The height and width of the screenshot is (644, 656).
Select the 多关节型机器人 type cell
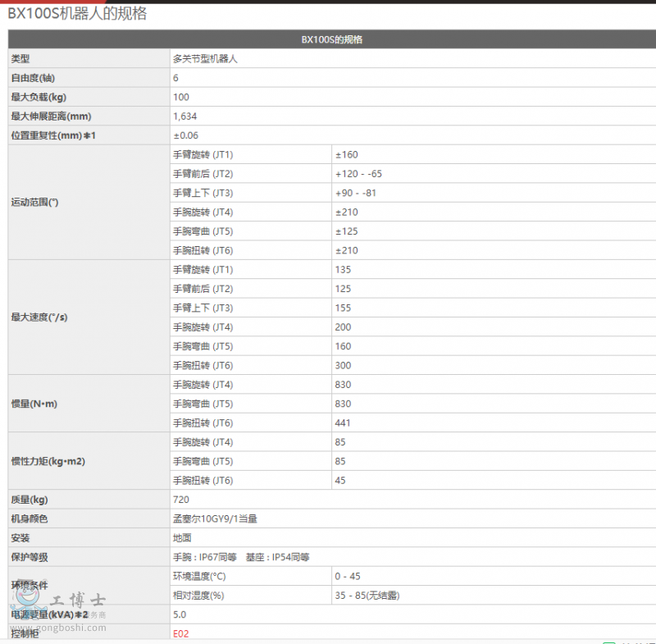click(x=205, y=59)
